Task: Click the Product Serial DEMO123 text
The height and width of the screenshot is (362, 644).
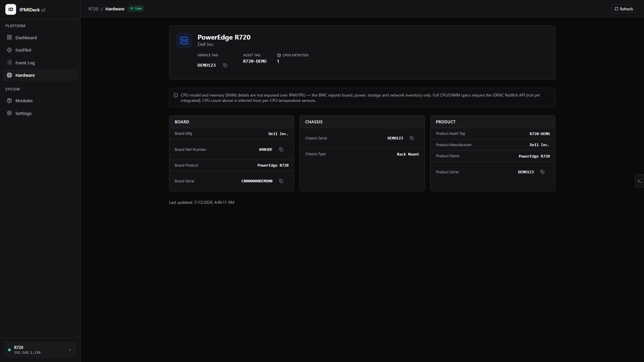Action: [526, 172]
